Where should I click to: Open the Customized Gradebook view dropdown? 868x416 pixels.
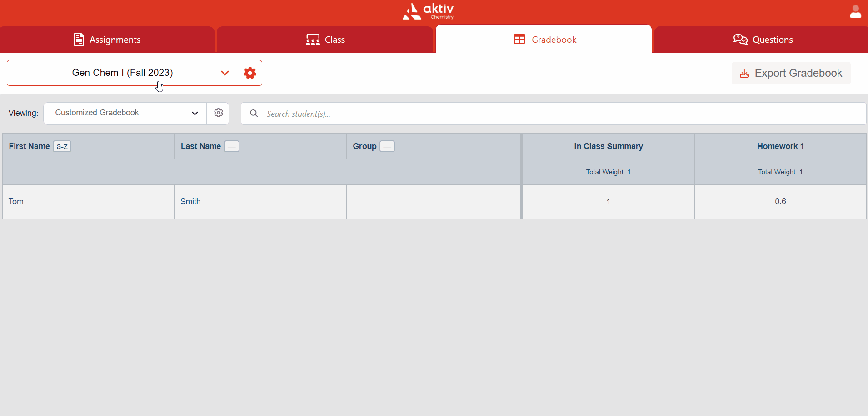125,113
